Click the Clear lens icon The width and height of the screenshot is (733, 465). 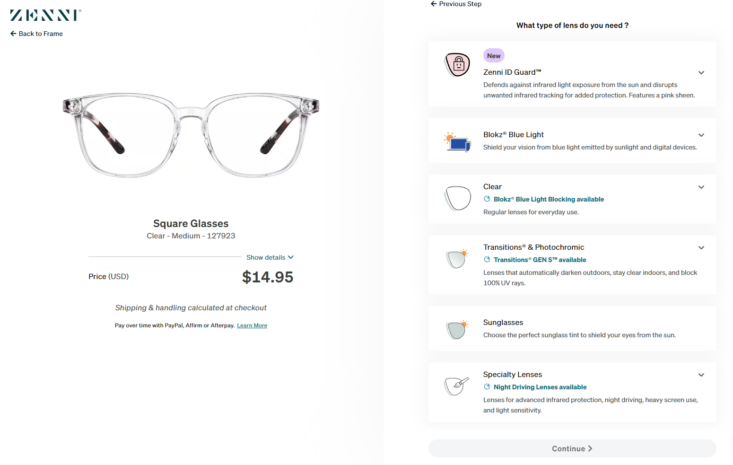457,199
